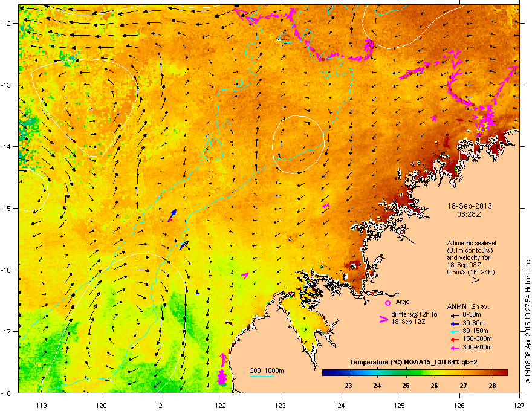Click the time label 08:28Z
This screenshot has width=532, height=411.
point(469,215)
